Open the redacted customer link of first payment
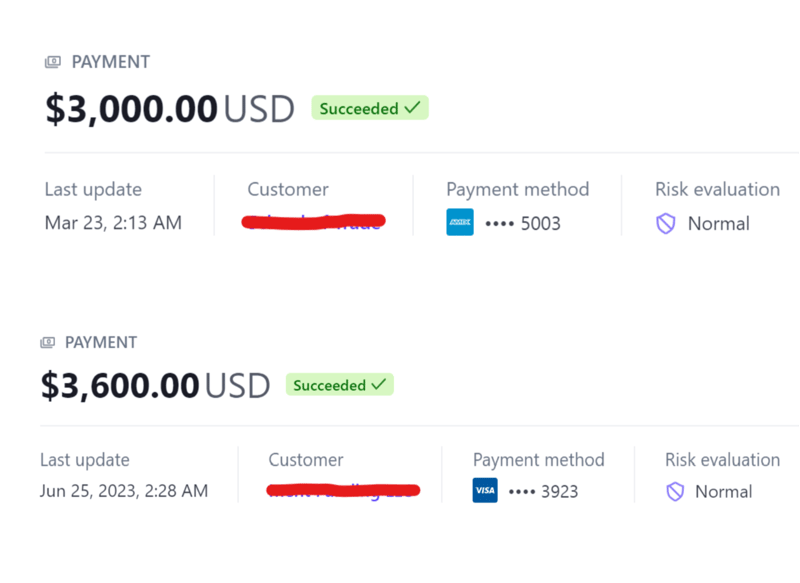The width and height of the screenshot is (800, 583). tap(314, 222)
